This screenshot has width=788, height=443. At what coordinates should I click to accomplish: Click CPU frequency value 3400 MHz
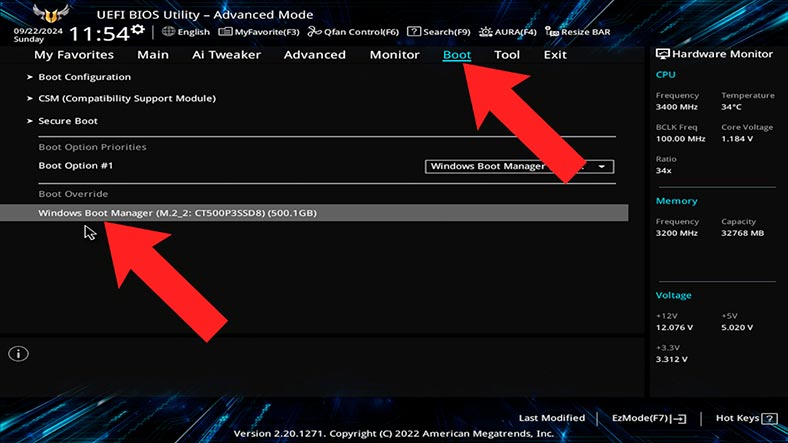(x=676, y=107)
